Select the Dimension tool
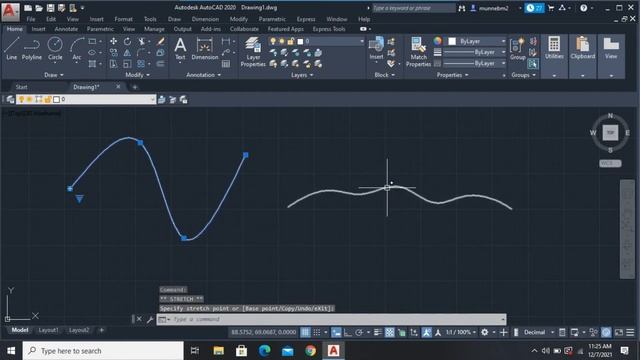Image resolution: width=640 pixels, height=360 pixels. [x=204, y=49]
